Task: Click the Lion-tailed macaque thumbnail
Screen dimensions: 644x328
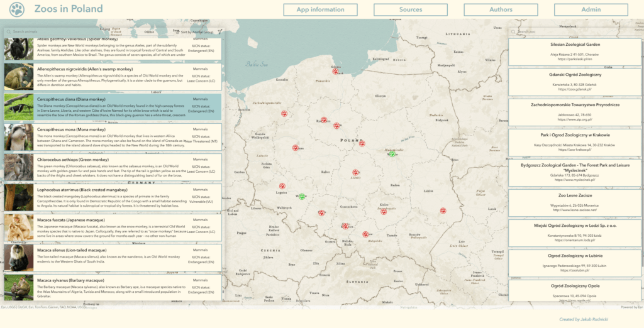Action: click(x=19, y=258)
